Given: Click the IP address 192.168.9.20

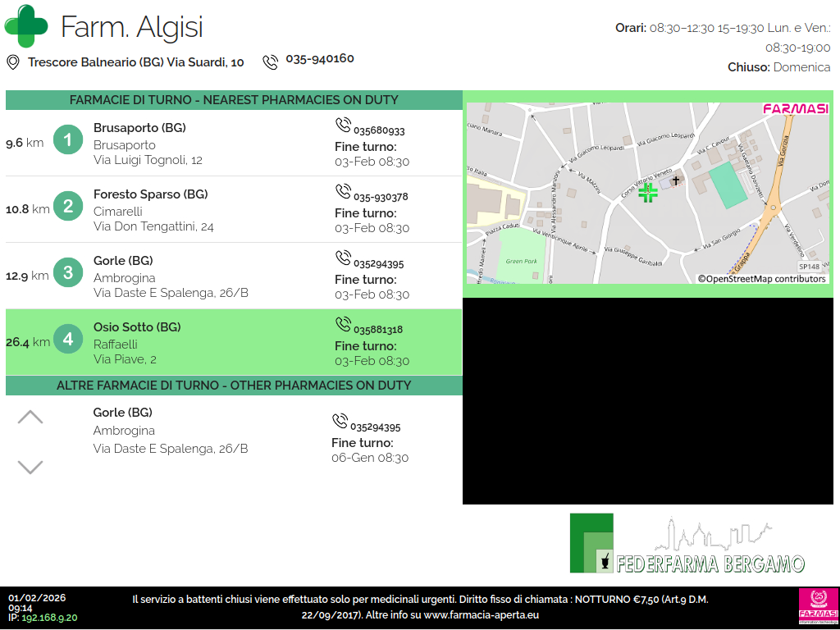Looking at the screenshot, I should click(49, 618).
